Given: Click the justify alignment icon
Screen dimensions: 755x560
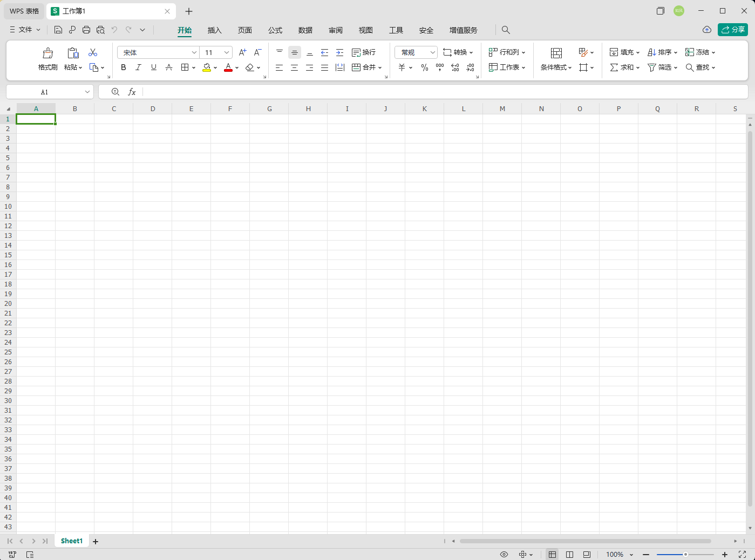Looking at the screenshot, I should [x=324, y=67].
